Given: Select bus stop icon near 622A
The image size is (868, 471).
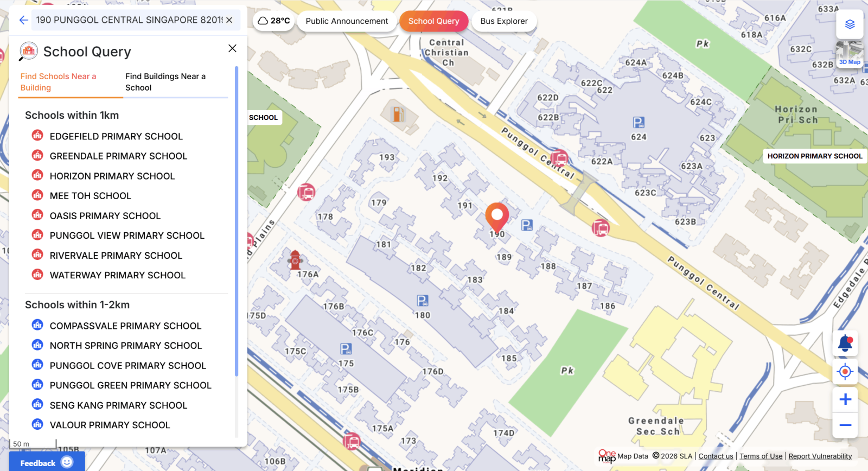Looking at the screenshot, I should (559, 158).
